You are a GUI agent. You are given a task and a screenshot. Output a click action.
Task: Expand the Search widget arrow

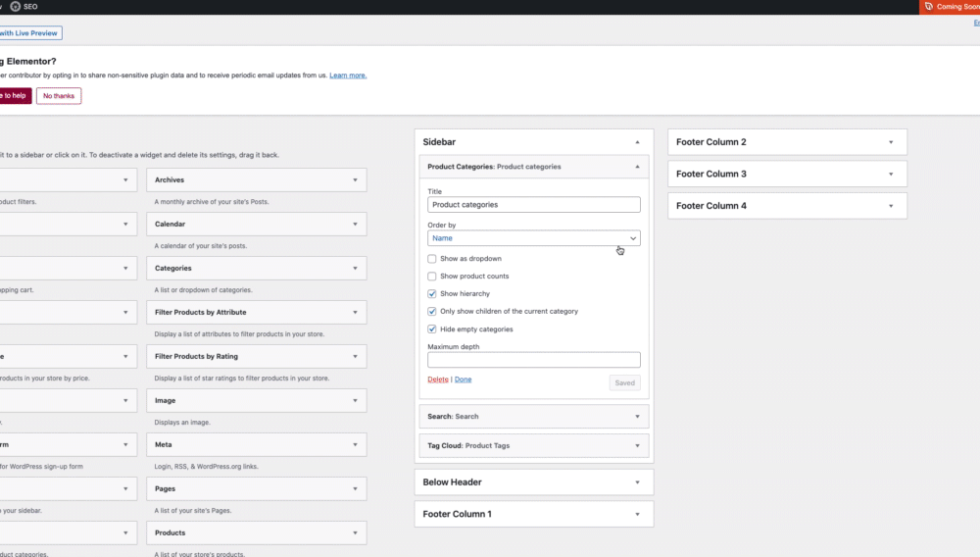point(637,416)
